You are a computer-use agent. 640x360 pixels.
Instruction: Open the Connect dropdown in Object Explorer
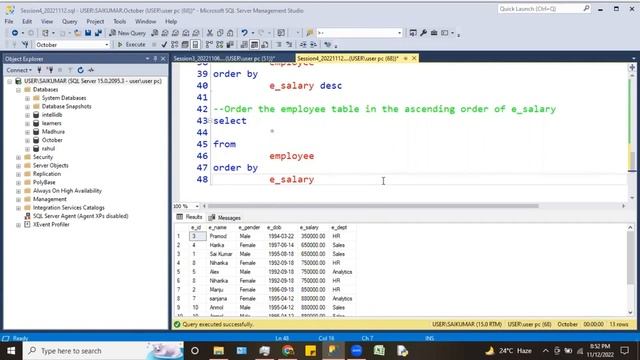(x=19, y=70)
